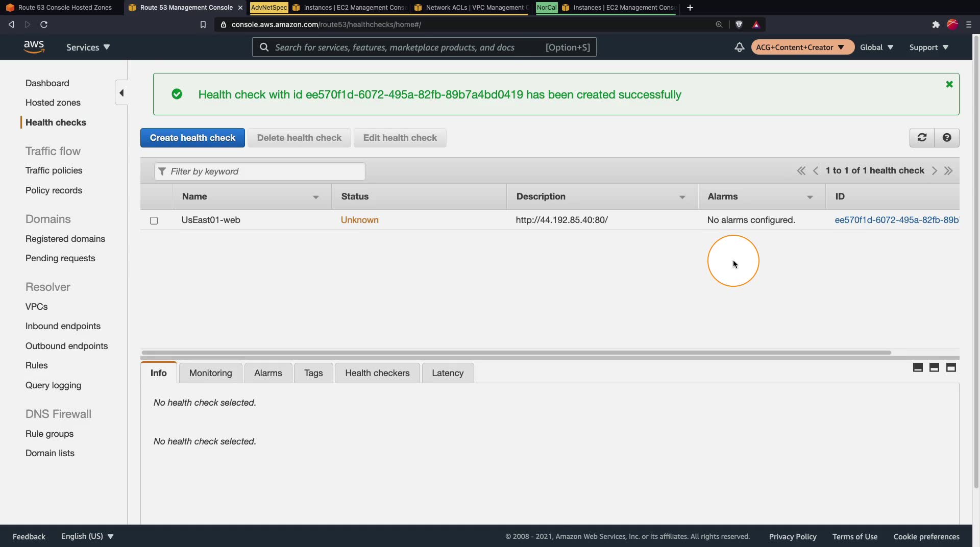
Task: Go to Hosted zones in sidebar
Action: (53, 103)
